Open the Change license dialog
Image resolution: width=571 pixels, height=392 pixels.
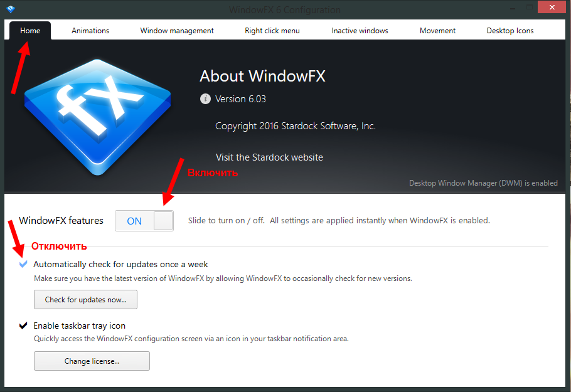point(92,361)
